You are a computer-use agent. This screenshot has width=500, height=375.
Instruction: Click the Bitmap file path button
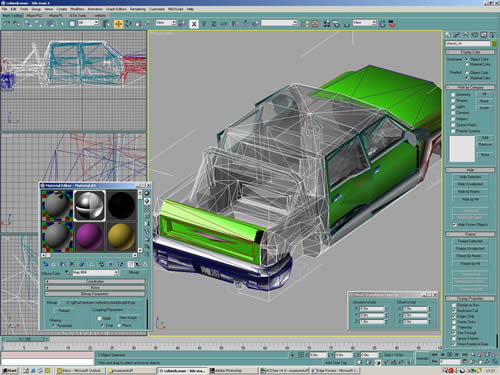click(101, 303)
